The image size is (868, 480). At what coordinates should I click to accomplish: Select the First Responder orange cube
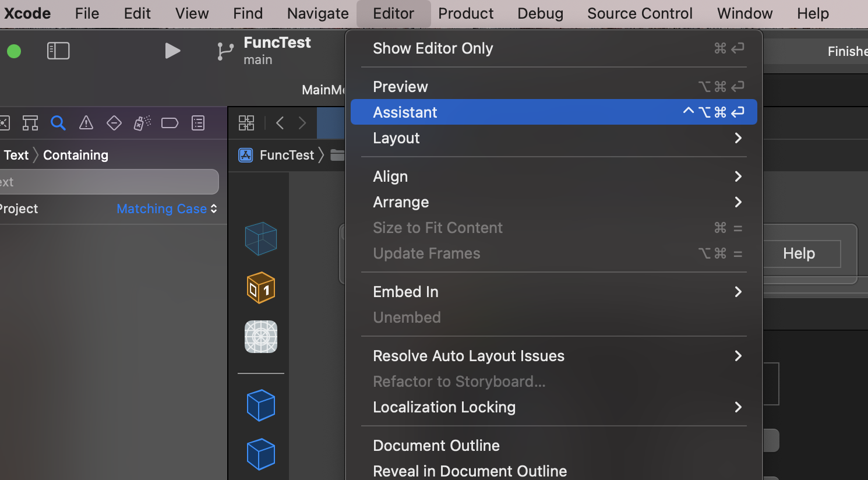[260, 288]
